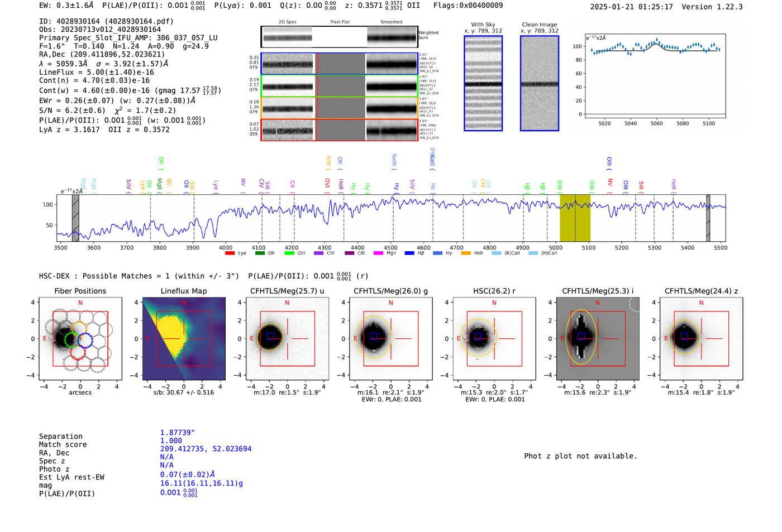This screenshot has width=782, height=532.
Task: Click the Obs: 20230713v012_4028930164 line
Action: [x=100, y=30]
